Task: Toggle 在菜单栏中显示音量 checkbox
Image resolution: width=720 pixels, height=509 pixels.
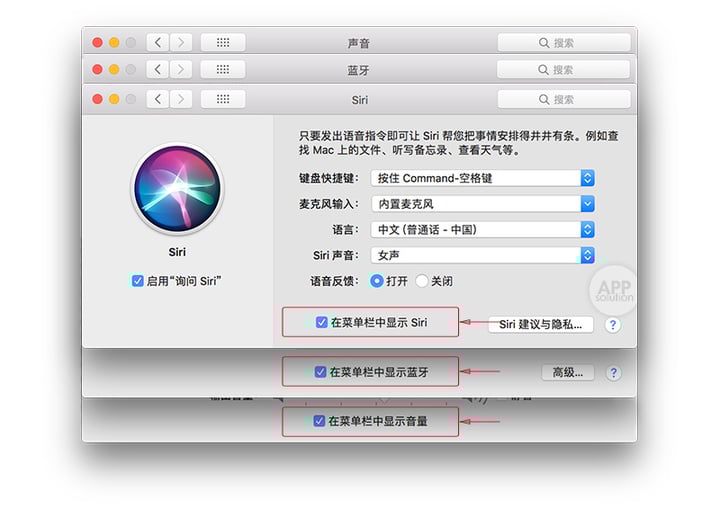Action: (319, 421)
